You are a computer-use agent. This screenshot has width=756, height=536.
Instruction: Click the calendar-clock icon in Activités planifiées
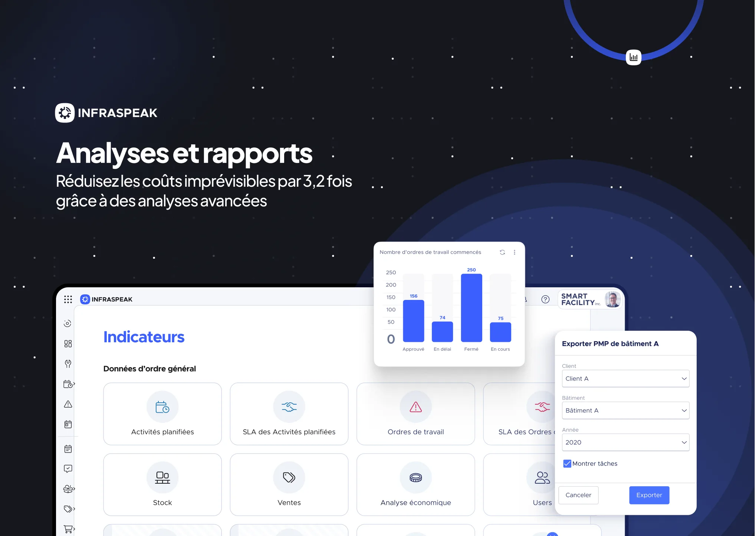[x=162, y=407]
